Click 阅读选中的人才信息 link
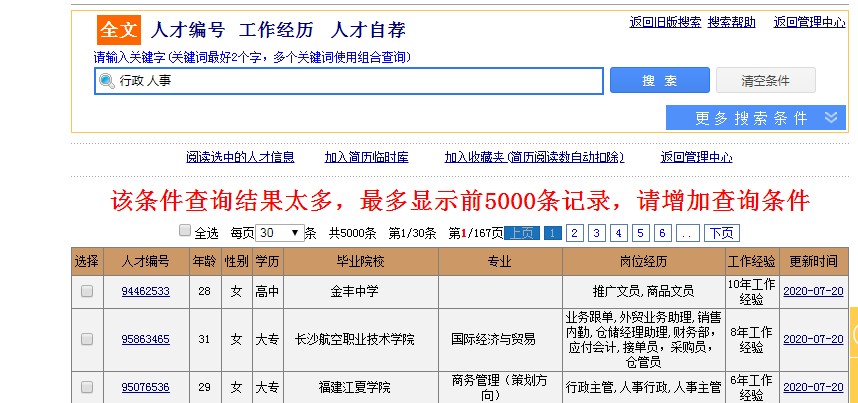Viewport: 858px width, 403px height. [240, 158]
